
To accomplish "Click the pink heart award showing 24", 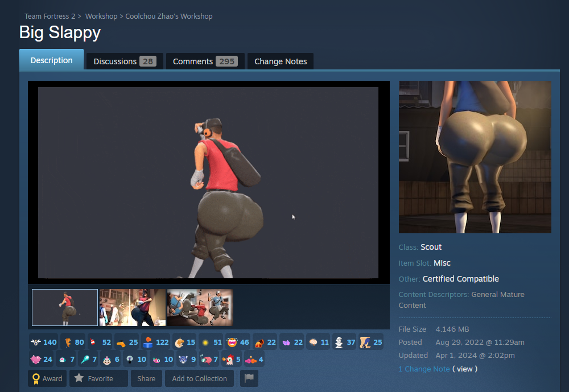I will click(x=42, y=360).
